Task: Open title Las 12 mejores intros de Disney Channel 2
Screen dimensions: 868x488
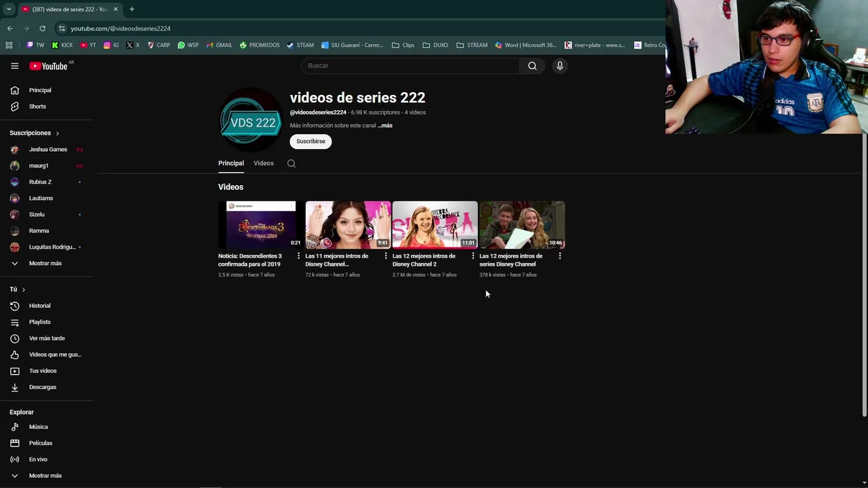Action: tap(424, 260)
